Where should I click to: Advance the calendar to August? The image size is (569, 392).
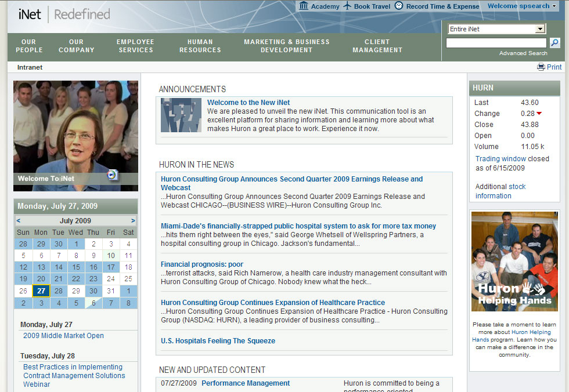(132, 220)
